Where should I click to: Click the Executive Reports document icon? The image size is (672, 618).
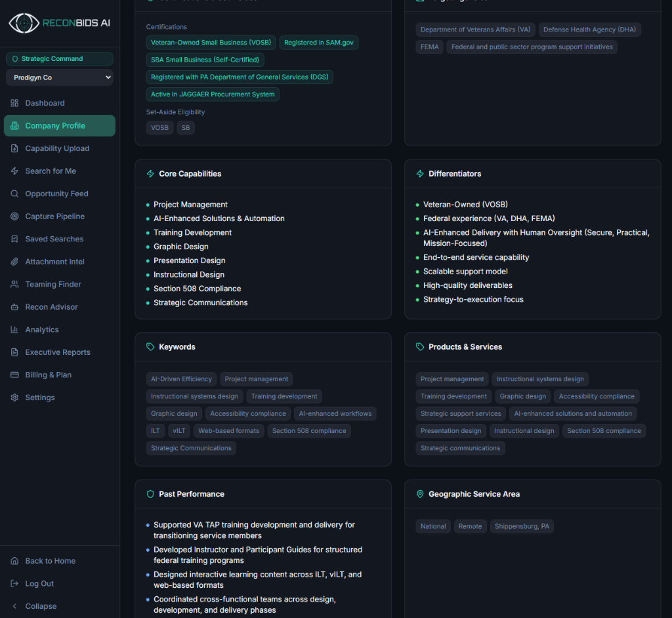pyautogui.click(x=14, y=352)
